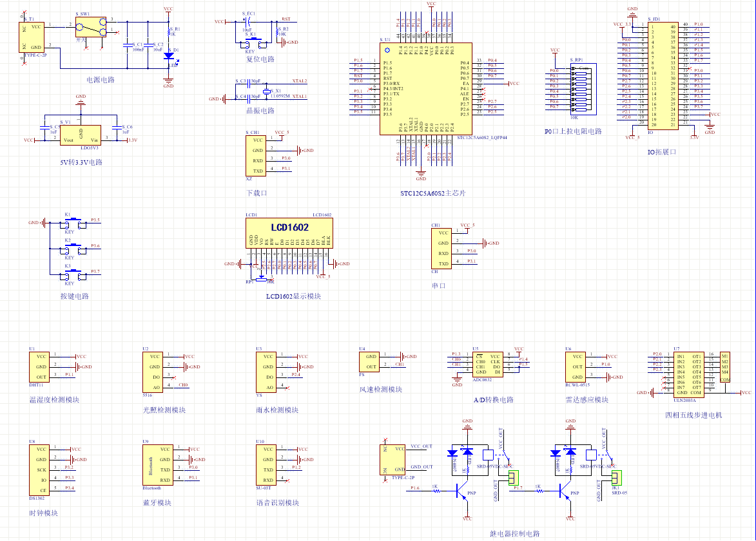Viewport: 756px width, 541px height.
Task: Select the K3 key switch
Action: pos(73,276)
